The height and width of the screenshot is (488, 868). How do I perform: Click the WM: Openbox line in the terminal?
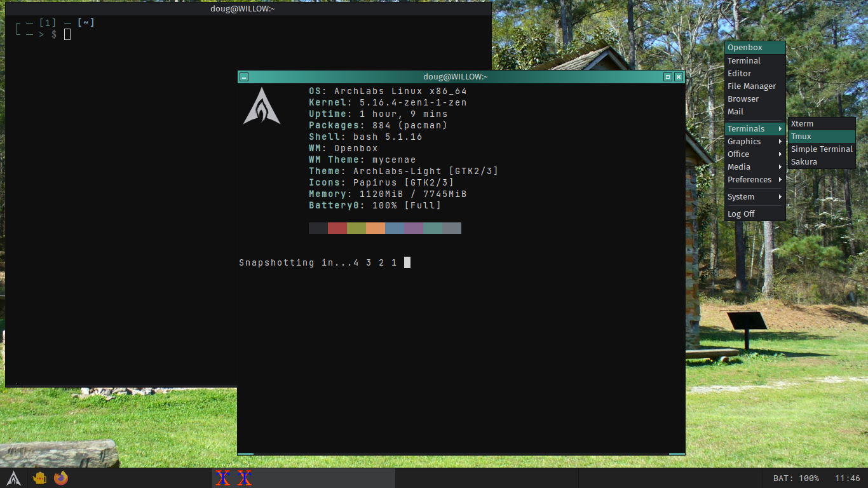pyautogui.click(x=344, y=149)
